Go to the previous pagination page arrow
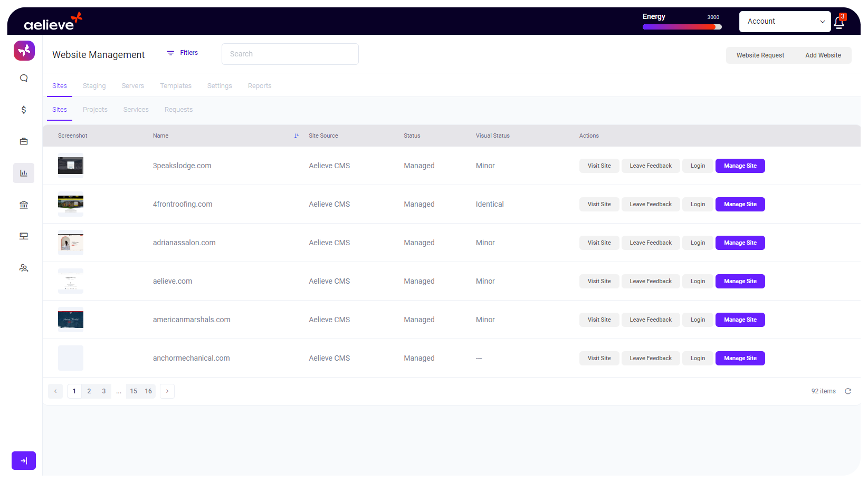868x483 pixels. pyautogui.click(x=55, y=391)
